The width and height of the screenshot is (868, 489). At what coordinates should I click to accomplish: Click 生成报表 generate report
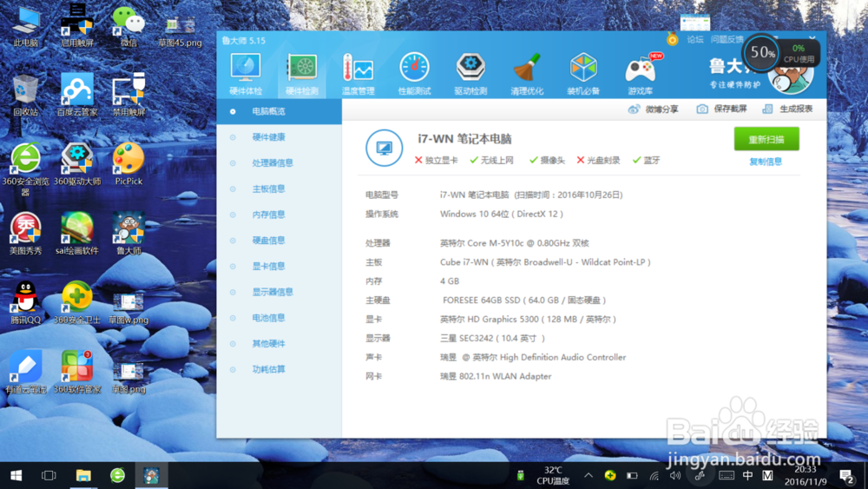click(x=788, y=109)
